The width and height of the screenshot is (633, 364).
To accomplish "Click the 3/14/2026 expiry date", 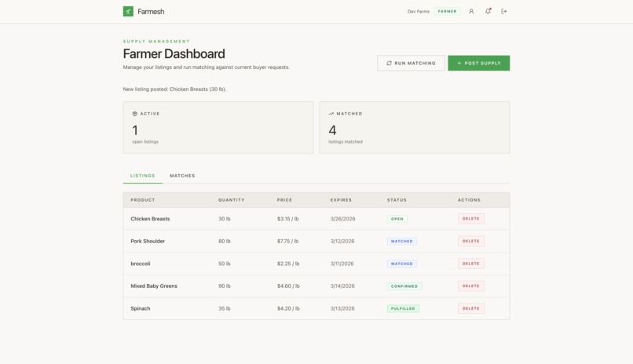I will pos(342,286).
